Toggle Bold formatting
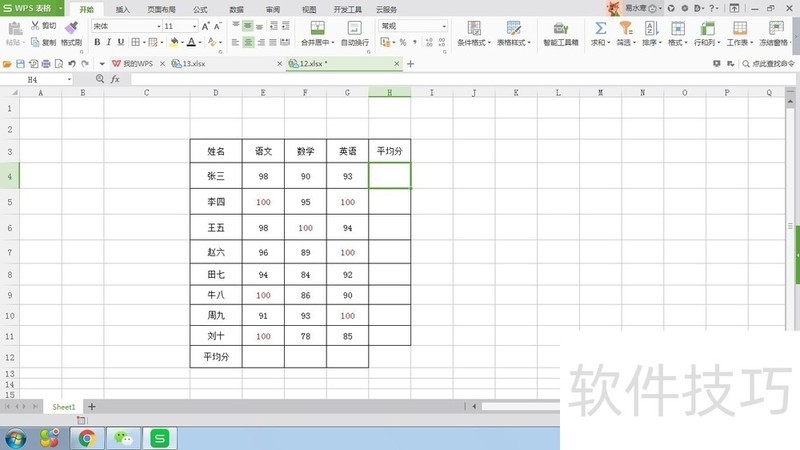The height and width of the screenshot is (450, 800). [97, 42]
